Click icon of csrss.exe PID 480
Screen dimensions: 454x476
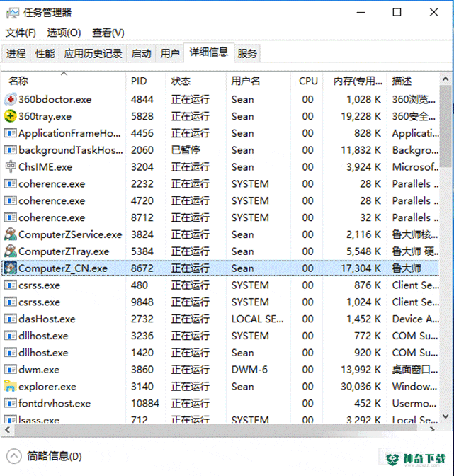coord(11,285)
